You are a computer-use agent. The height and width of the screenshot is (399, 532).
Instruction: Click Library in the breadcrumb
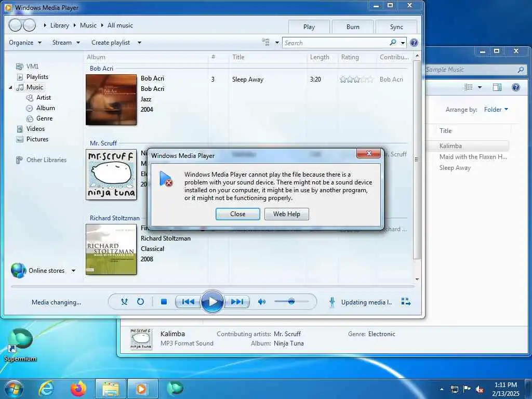pos(60,25)
